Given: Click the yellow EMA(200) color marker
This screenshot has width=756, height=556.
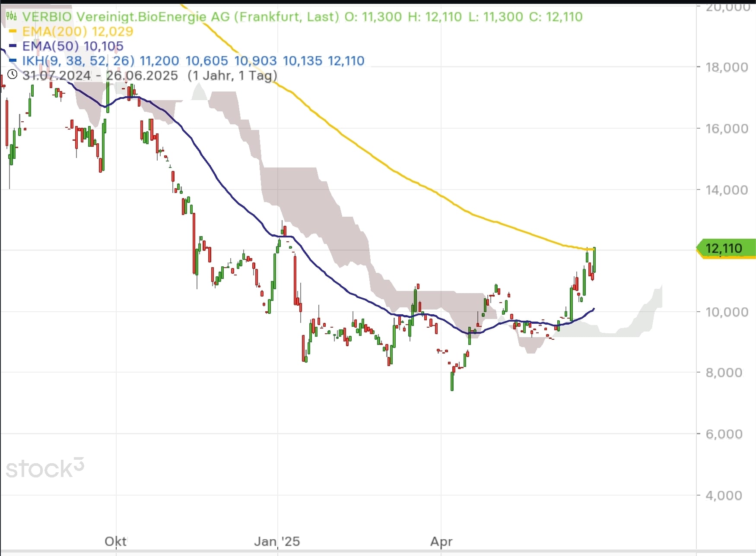Looking at the screenshot, I should pyautogui.click(x=13, y=32).
